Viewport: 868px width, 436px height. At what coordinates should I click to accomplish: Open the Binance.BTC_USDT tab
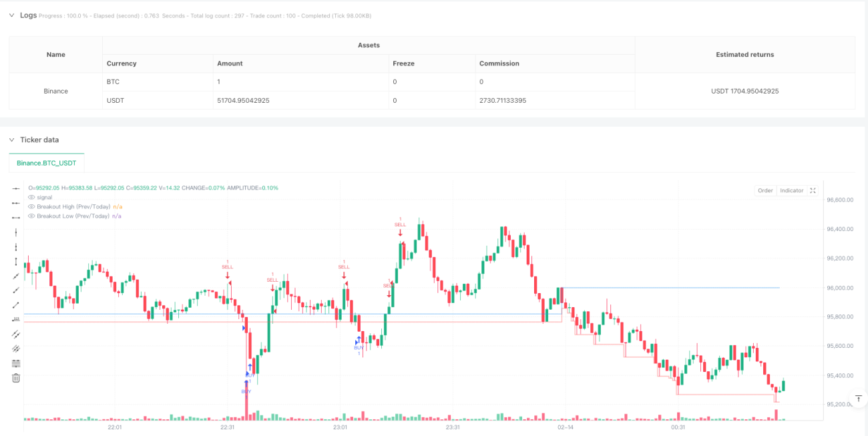[47, 163]
